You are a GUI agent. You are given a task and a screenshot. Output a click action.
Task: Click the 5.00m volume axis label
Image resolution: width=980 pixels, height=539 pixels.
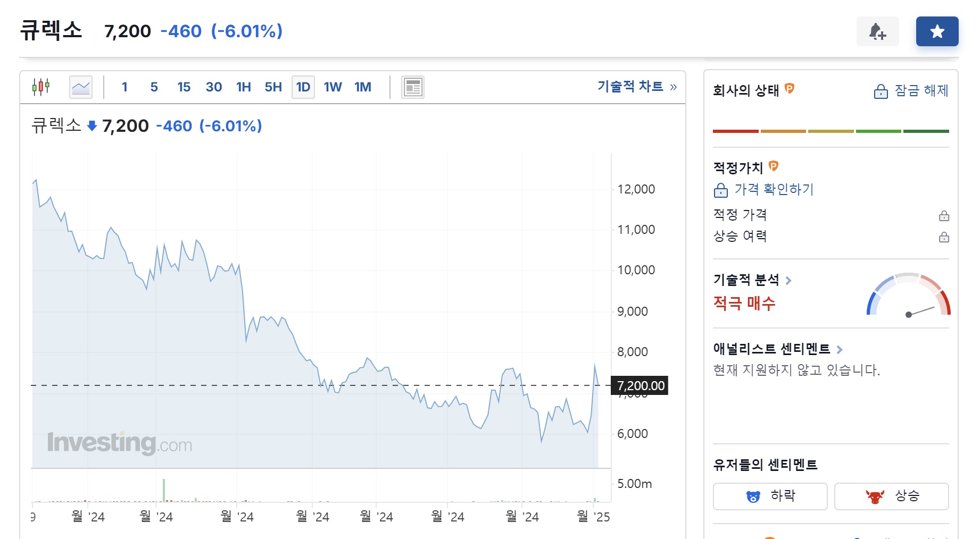pyautogui.click(x=634, y=484)
